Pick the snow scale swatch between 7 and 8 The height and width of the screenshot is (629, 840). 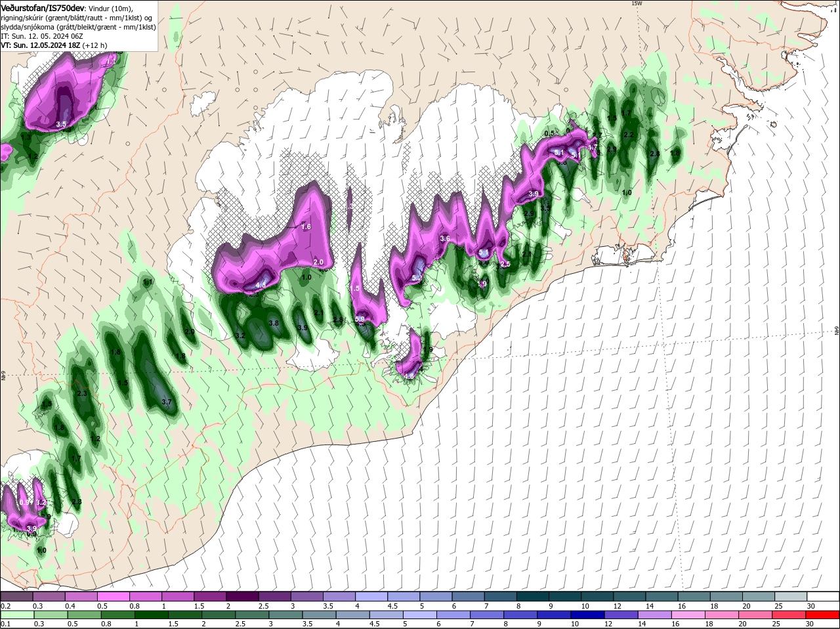(x=501, y=596)
